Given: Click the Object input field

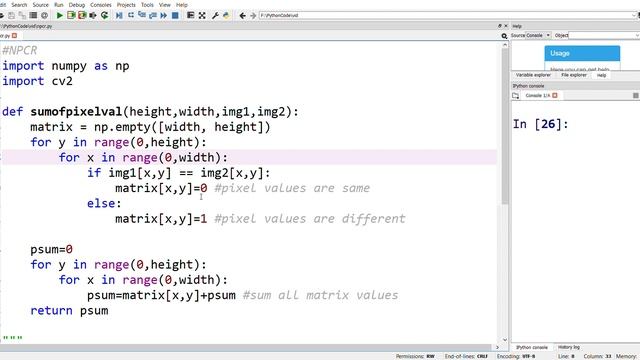Looking at the screenshot, I should [604, 36].
